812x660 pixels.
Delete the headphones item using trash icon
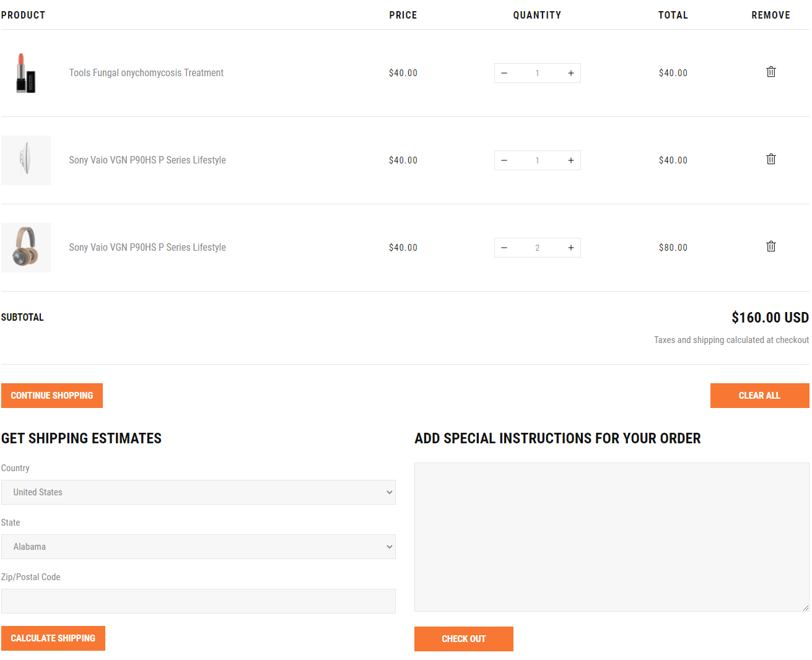click(771, 246)
